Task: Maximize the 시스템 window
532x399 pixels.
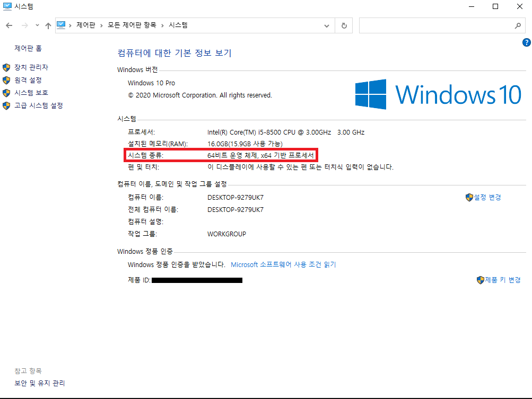Action: coord(495,6)
